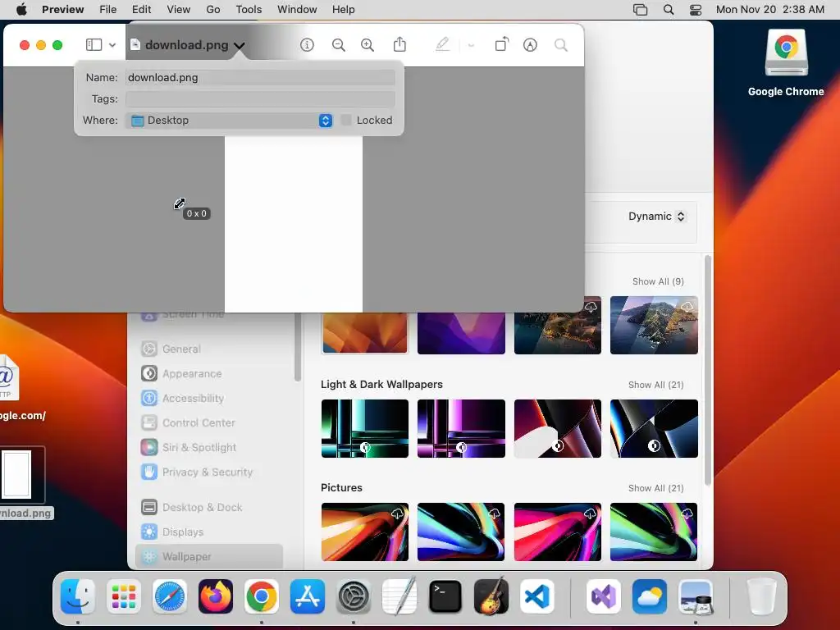
Task: Select General in System Settings sidebar
Action: (x=210, y=349)
